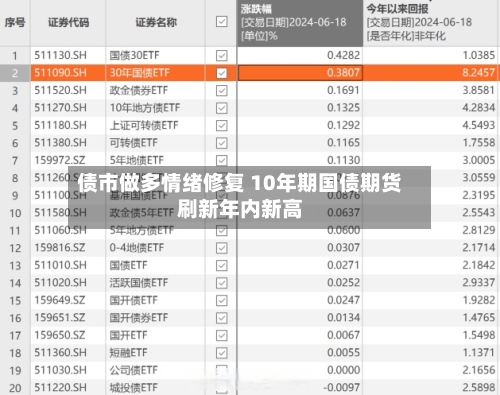Image resolution: width=500 pixels, height=395 pixels.
Task: Select the change value 0.1691
Action: tap(343, 90)
